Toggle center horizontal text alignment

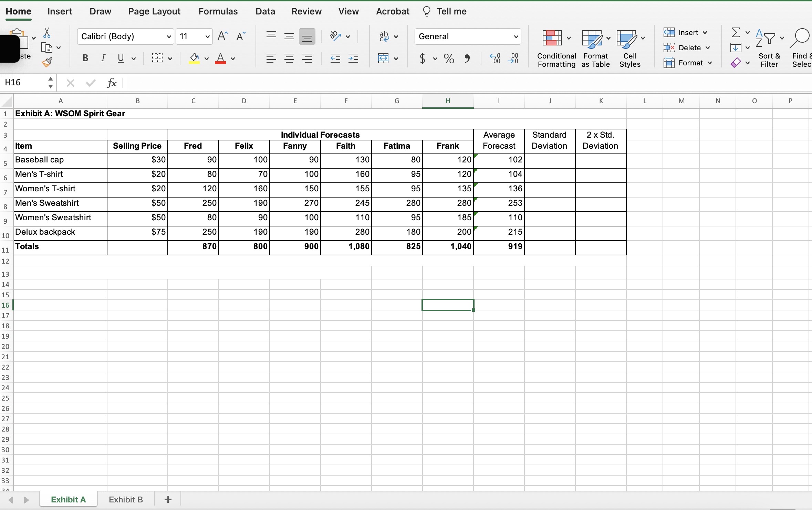click(289, 59)
